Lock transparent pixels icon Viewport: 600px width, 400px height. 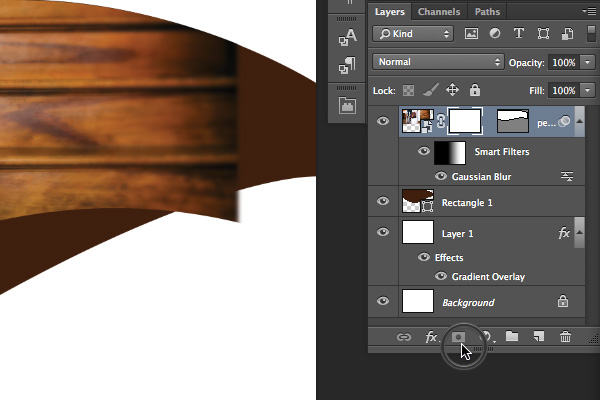[x=408, y=91]
